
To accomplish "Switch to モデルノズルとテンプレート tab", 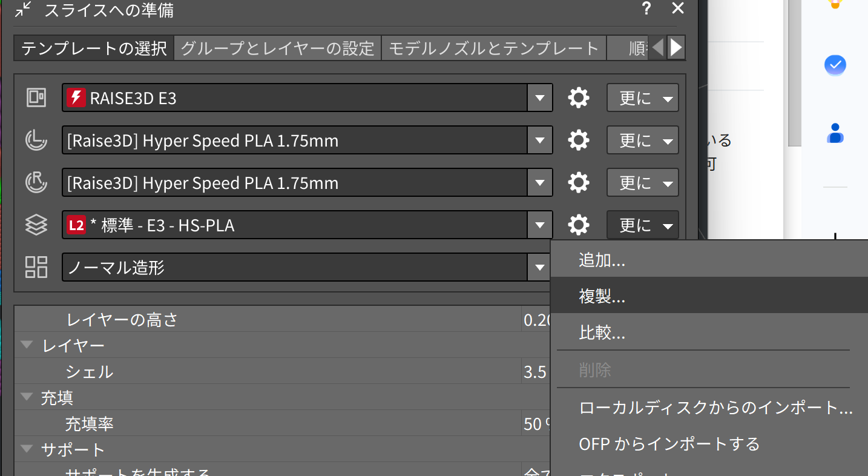I will pos(494,48).
